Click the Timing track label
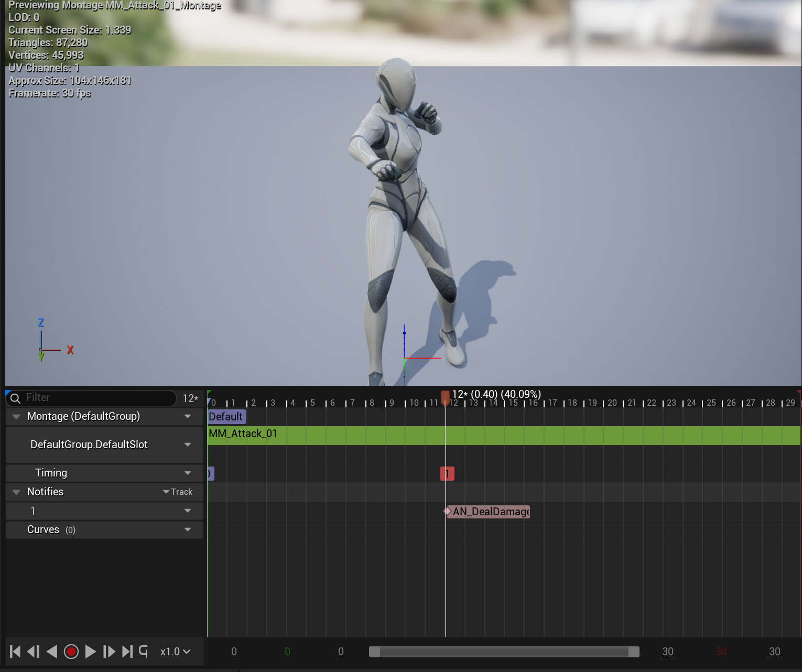 [51, 473]
